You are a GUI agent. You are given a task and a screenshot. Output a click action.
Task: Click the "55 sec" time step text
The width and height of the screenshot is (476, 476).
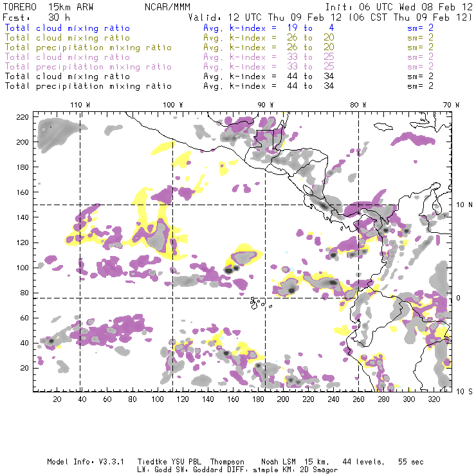(410, 462)
